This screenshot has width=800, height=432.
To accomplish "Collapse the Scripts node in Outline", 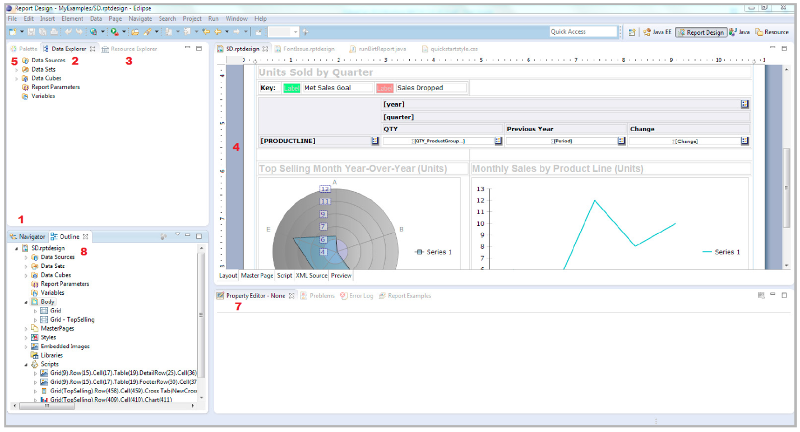I will pos(26,365).
